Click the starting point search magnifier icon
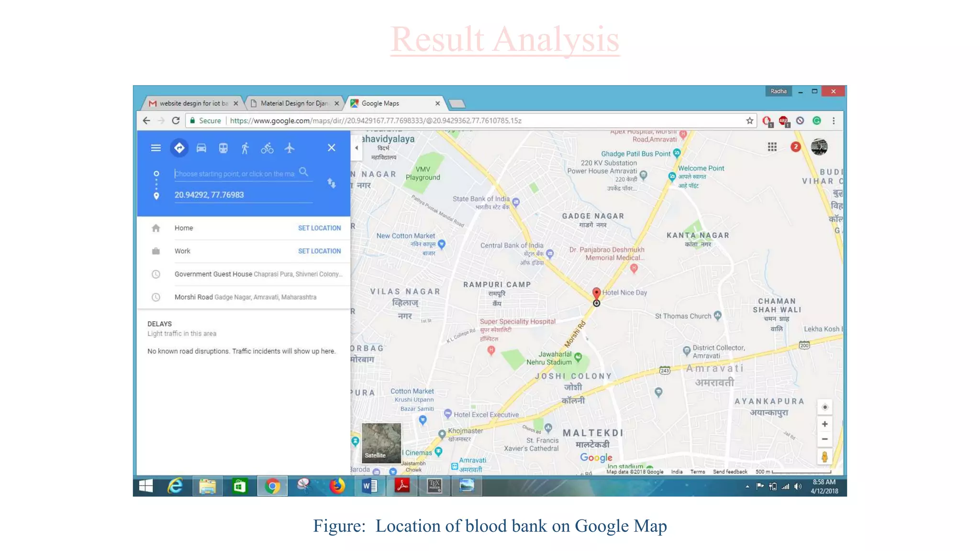The height and width of the screenshot is (551, 980). [303, 172]
